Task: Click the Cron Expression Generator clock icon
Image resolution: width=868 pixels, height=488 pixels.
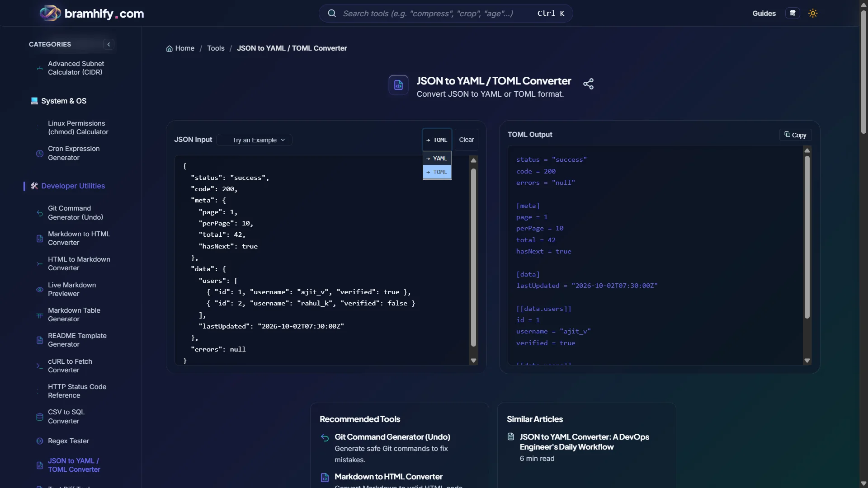Action: click(40, 153)
